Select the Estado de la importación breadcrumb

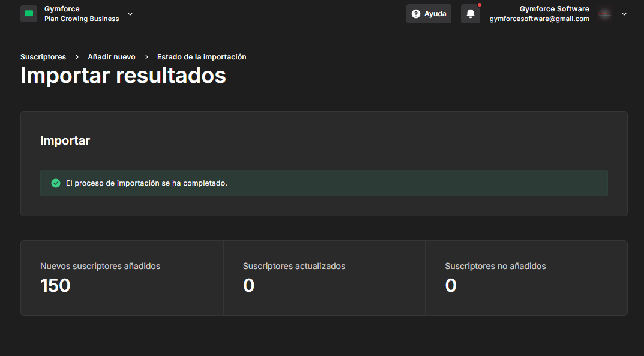tap(202, 57)
